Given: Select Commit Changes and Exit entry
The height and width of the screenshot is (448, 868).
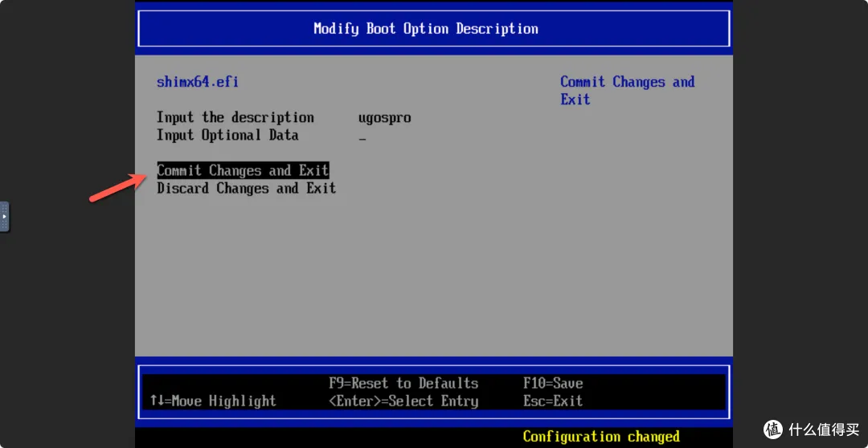Looking at the screenshot, I should click(x=243, y=171).
